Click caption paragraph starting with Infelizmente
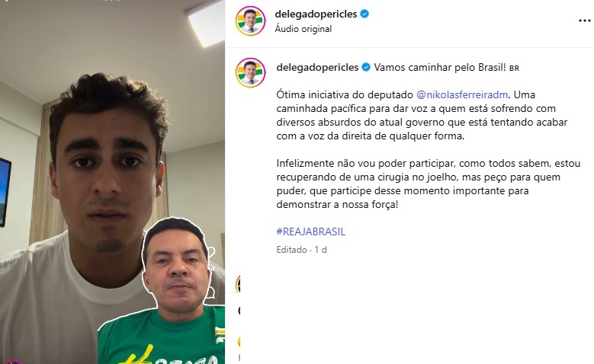 point(428,184)
